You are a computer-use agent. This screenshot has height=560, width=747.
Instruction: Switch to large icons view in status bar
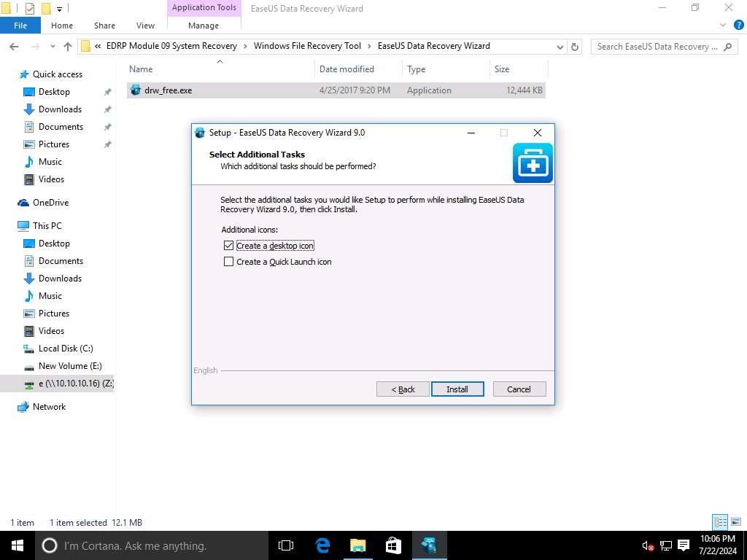[x=736, y=522]
